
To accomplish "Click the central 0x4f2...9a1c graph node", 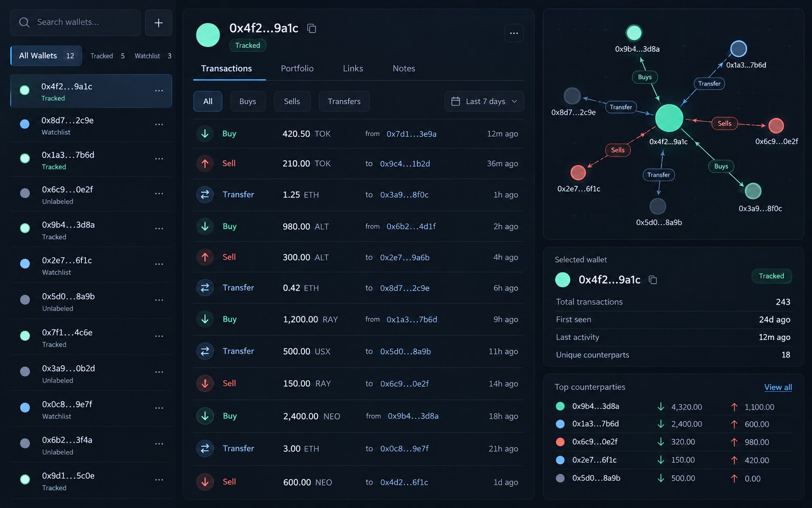I will pyautogui.click(x=669, y=118).
